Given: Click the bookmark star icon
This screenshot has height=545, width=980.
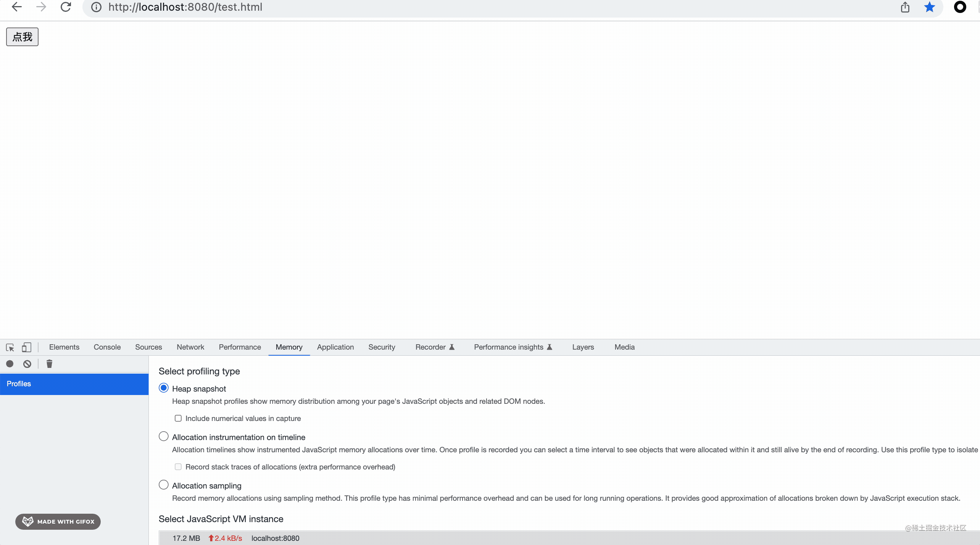Looking at the screenshot, I should (929, 7).
